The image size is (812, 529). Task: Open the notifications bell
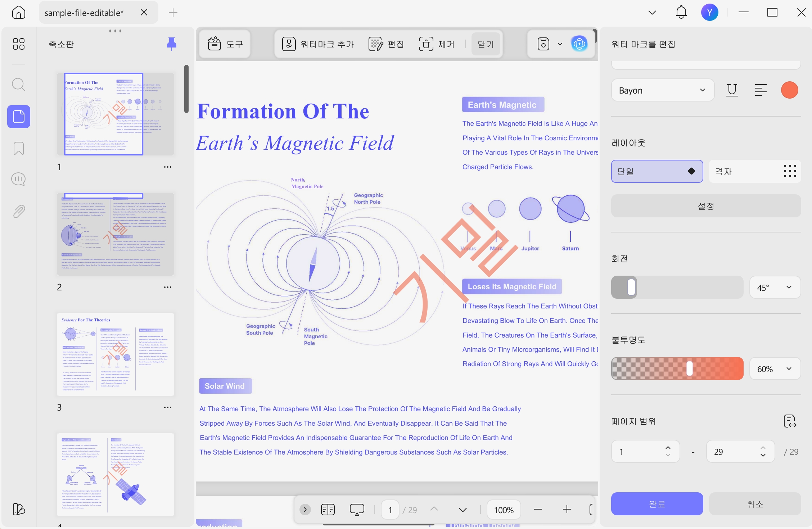pos(681,13)
